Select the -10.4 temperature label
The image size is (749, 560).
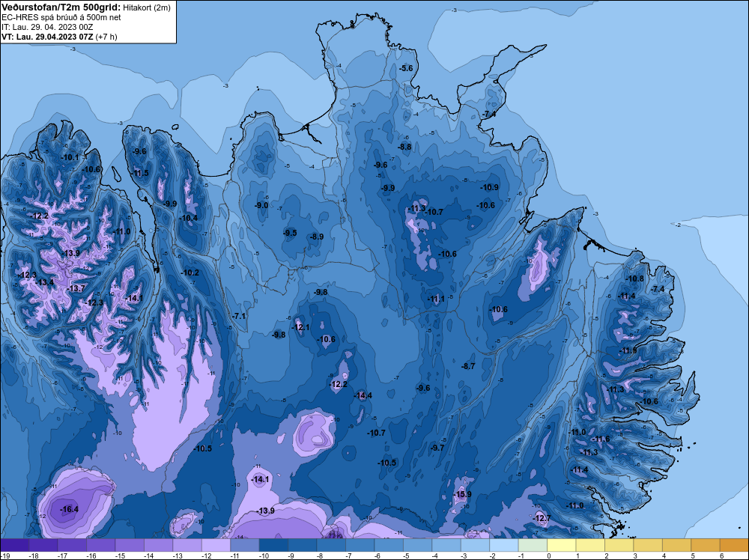188,218
